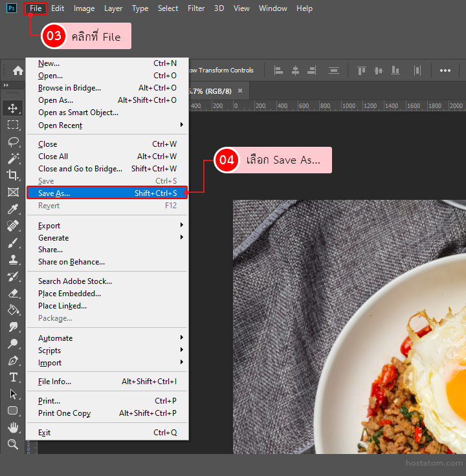Select the Move tool
Image resolution: width=466 pixels, height=476 pixels.
click(x=13, y=108)
